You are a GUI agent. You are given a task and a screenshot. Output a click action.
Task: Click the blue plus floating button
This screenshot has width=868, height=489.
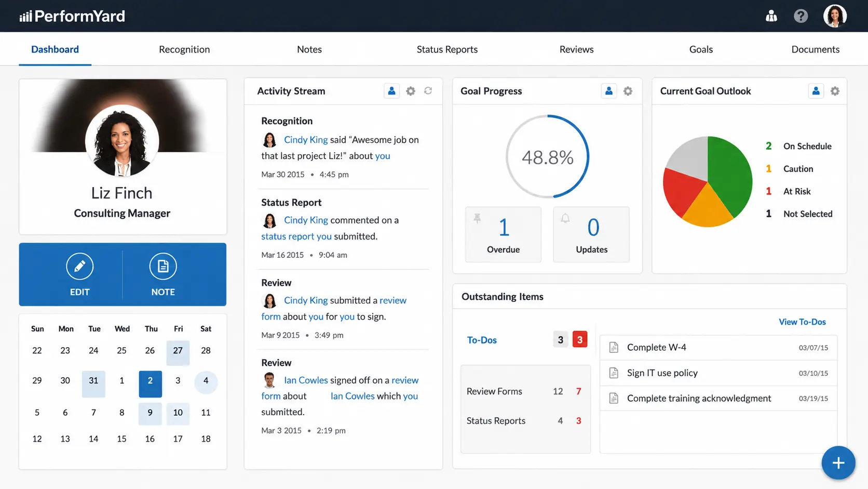[838, 463]
